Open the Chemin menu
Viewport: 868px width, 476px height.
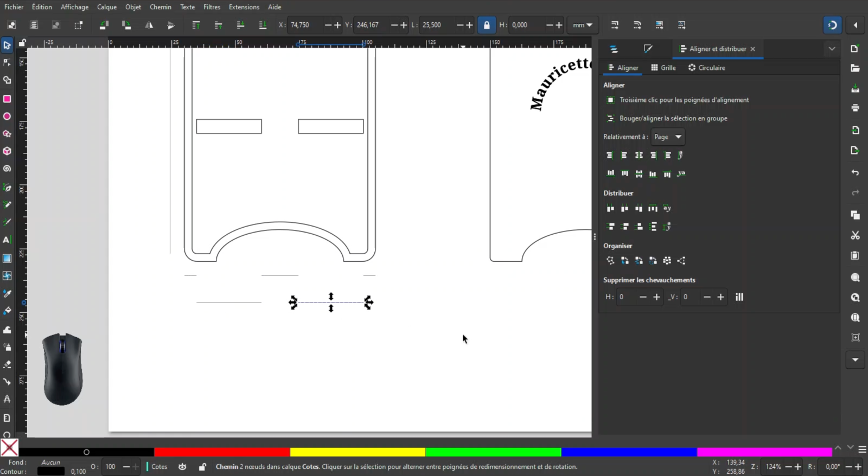click(x=161, y=7)
